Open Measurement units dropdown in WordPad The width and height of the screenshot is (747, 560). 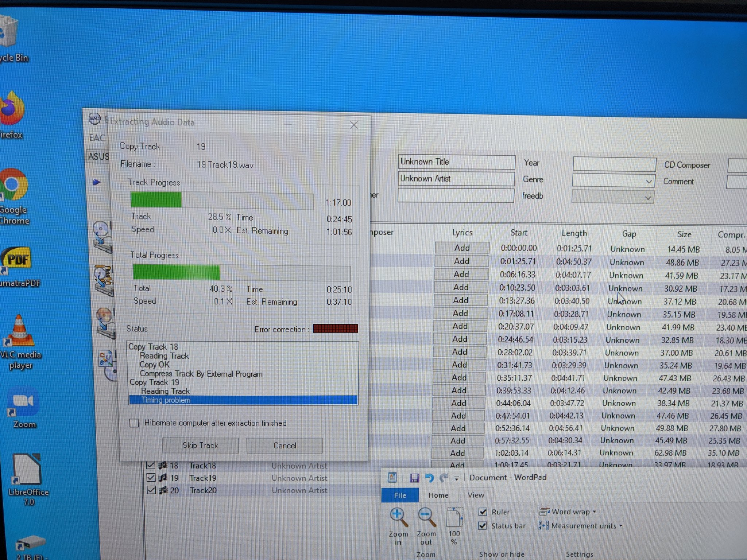(x=581, y=526)
